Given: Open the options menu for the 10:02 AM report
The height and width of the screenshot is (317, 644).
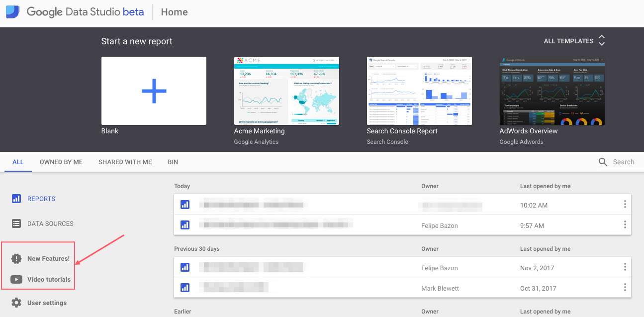Looking at the screenshot, I should (625, 204).
